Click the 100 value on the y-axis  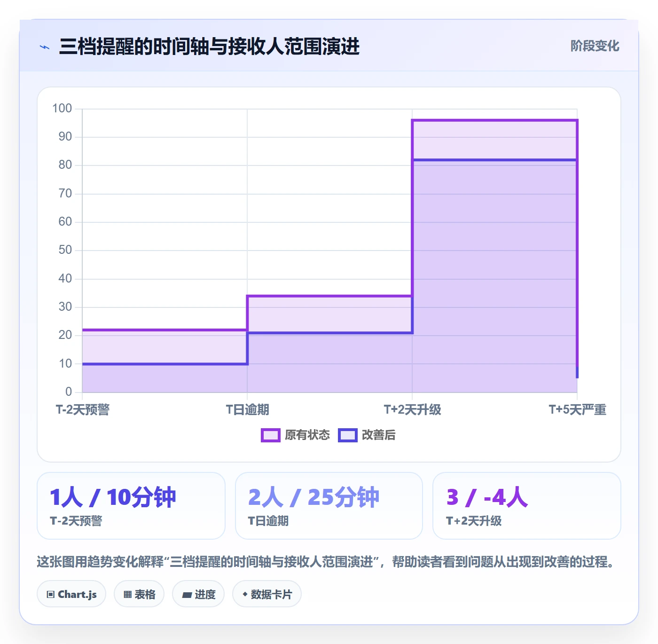pos(62,109)
